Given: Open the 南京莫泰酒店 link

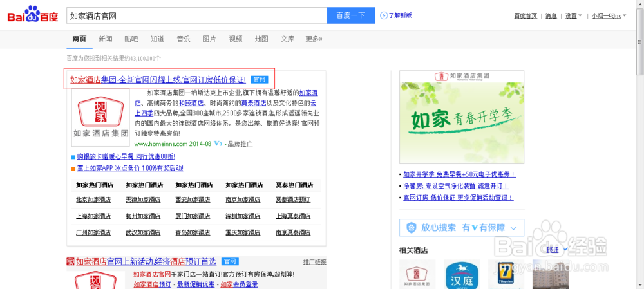Looking at the screenshot, I should pyautogui.click(x=293, y=232).
